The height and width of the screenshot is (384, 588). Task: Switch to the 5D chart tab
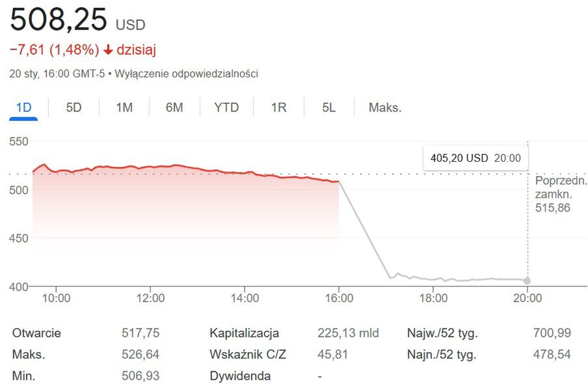pyautogui.click(x=73, y=107)
